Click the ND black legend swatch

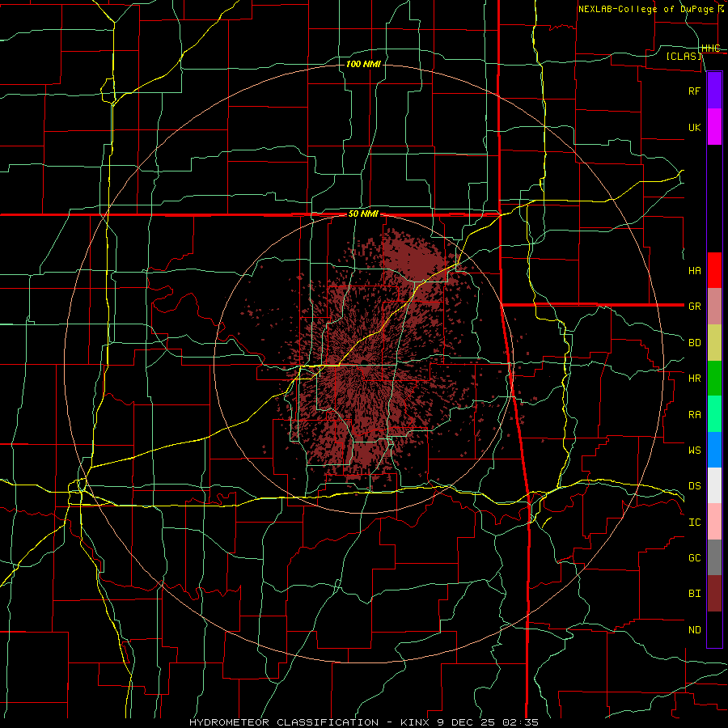click(x=714, y=629)
